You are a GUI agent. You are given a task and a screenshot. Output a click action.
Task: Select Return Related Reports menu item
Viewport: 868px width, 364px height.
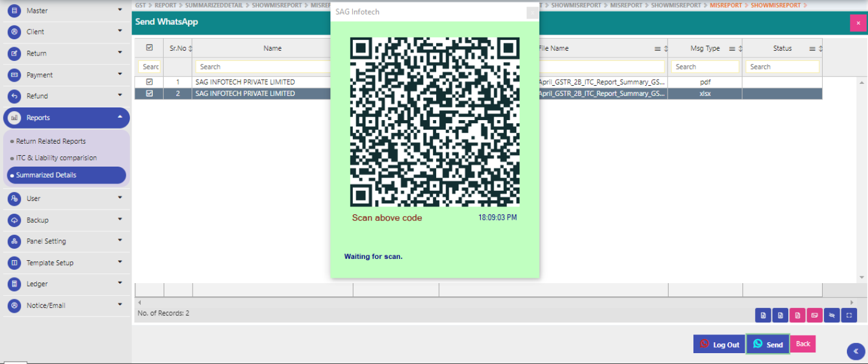point(51,141)
